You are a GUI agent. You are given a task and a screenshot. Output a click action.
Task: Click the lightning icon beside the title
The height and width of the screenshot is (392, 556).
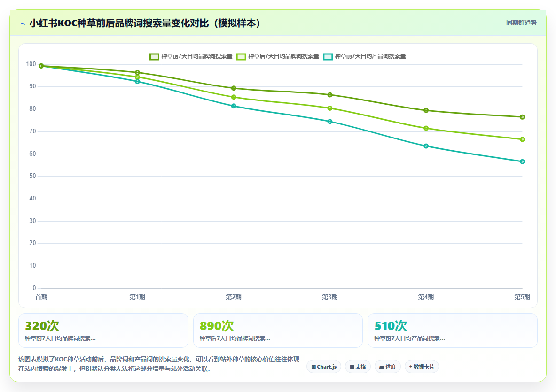23,24
